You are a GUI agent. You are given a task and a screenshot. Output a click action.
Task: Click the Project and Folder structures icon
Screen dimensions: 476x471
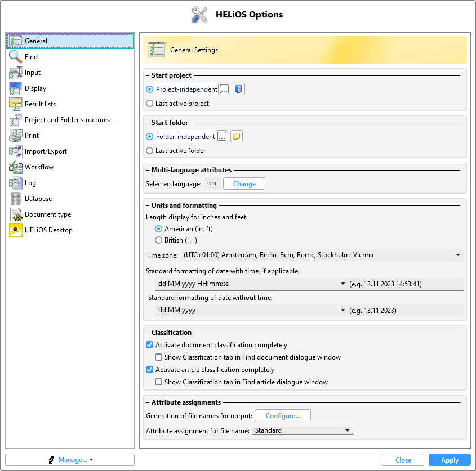pyautogui.click(x=15, y=120)
